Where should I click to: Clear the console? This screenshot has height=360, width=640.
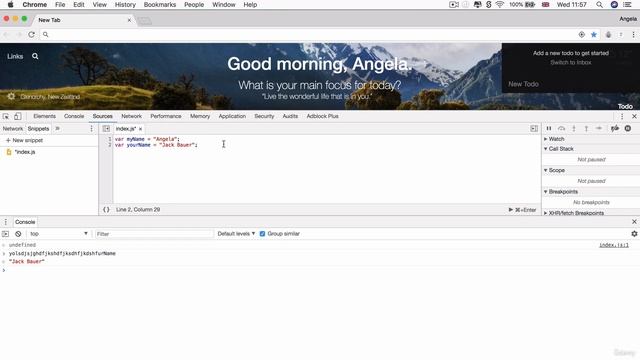[18, 234]
